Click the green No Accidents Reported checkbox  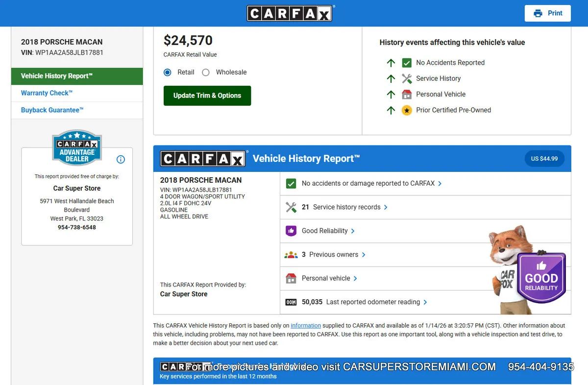pos(407,63)
